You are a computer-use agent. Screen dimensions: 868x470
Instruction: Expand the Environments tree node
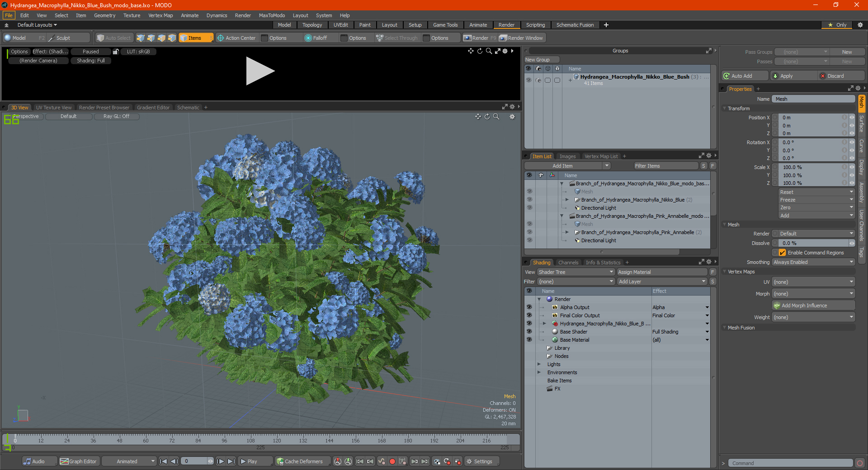pos(539,372)
